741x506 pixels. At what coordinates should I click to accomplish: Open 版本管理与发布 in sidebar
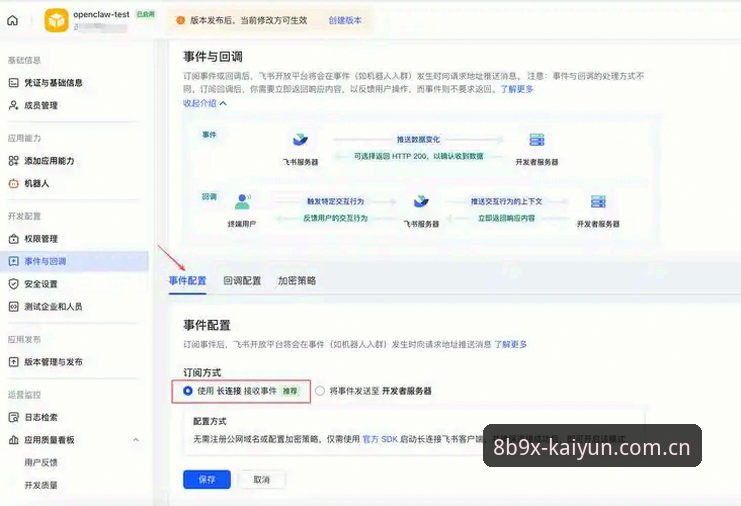click(x=53, y=362)
